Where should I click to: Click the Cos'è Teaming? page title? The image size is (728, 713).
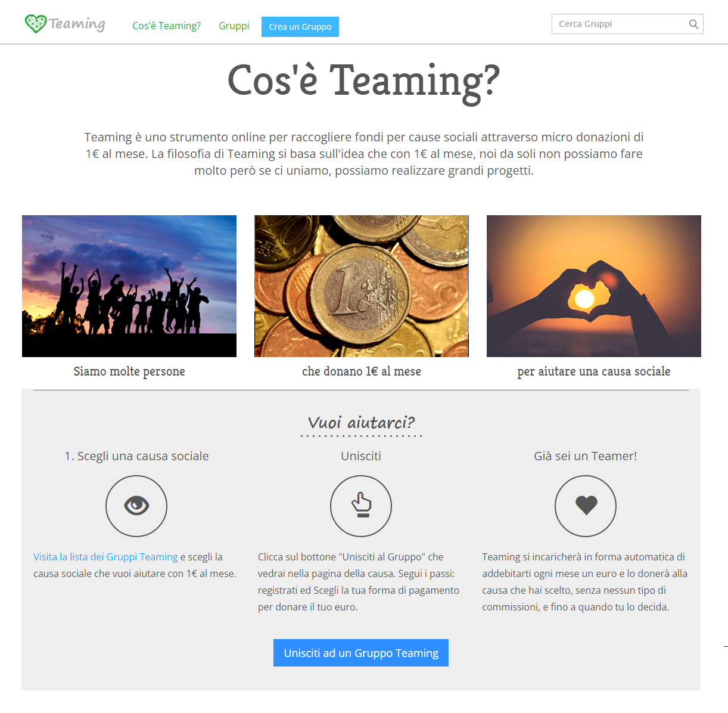(363, 82)
